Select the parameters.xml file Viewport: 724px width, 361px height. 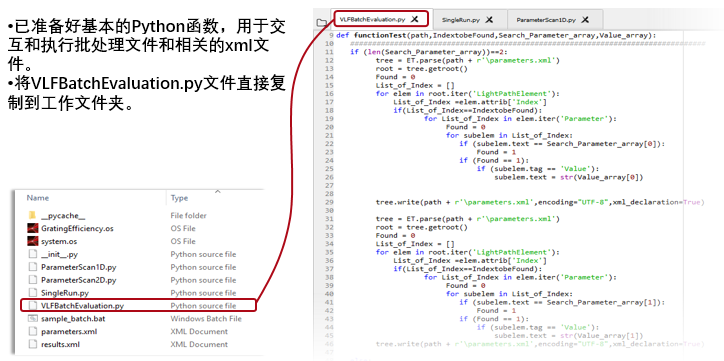click(69, 331)
